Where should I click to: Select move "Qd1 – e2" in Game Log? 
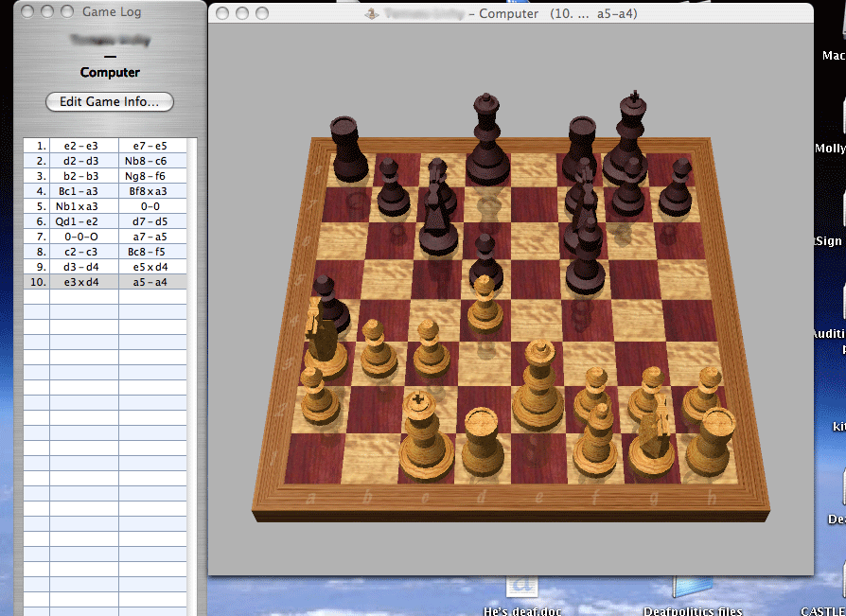click(77, 221)
